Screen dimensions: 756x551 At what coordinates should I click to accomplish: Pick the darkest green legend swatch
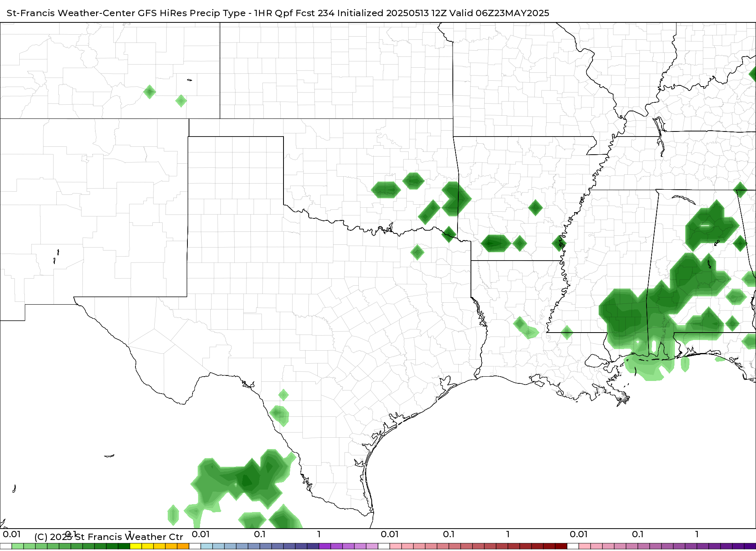pyautogui.click(x=124, y=546)
